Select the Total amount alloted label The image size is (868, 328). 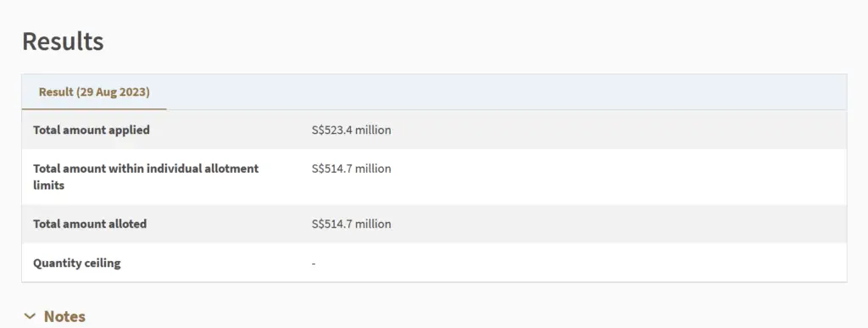(x=90, y=224)
